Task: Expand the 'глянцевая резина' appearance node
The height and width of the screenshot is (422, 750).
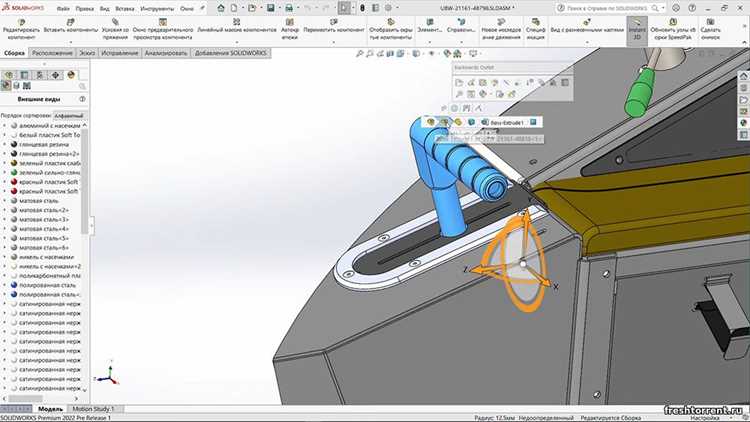Action: (x=5, y=144)
